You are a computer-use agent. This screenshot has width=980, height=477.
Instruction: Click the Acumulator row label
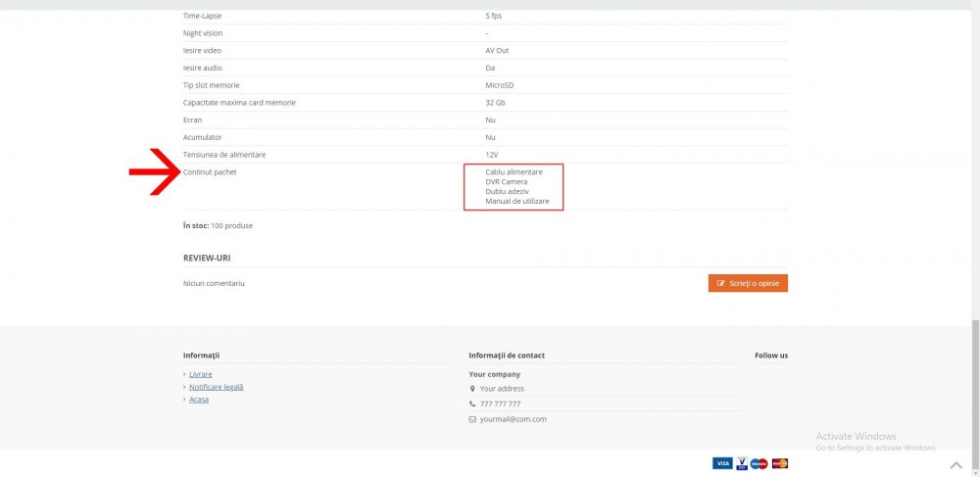[203, 137]
